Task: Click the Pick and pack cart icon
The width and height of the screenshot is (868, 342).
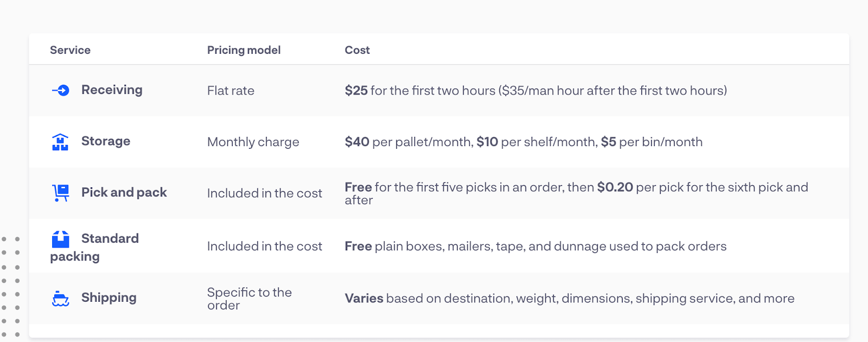Action: (61, 193)
